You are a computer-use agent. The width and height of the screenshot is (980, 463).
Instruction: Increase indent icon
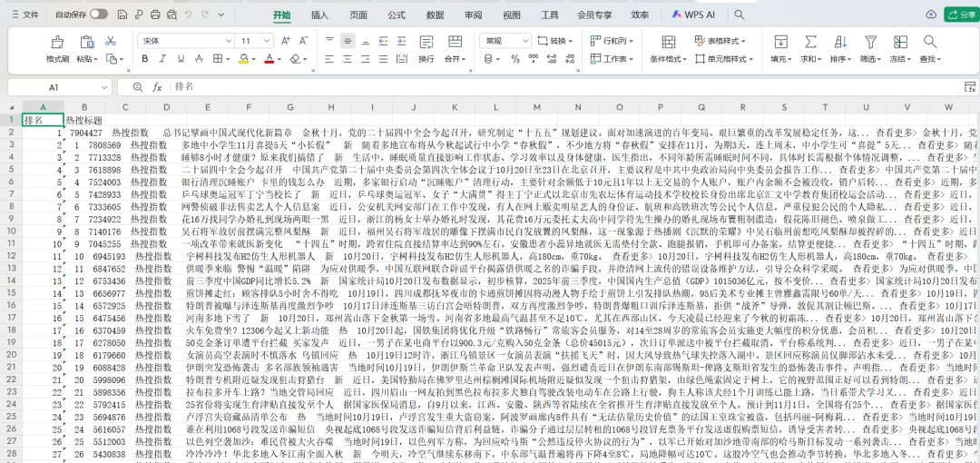click(403, 41)
